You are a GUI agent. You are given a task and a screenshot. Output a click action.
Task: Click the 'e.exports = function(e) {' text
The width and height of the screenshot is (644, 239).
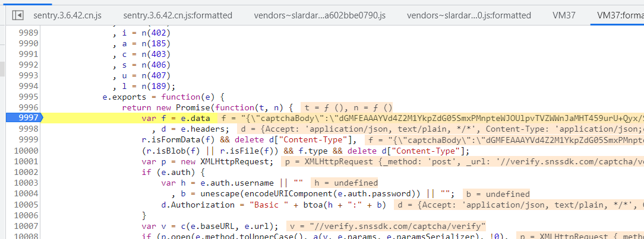163,97
